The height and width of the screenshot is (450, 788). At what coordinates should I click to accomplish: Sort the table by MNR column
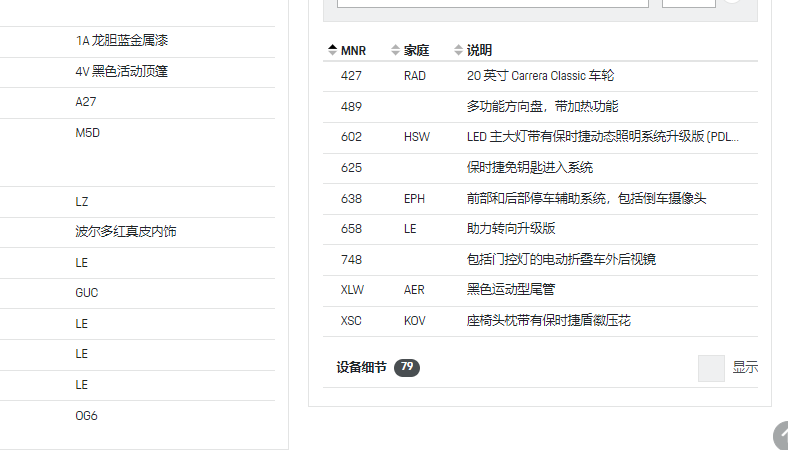tap(347, 50)
